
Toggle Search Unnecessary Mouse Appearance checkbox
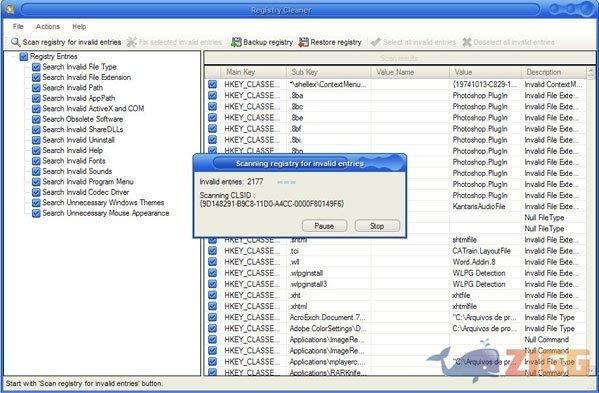(x=36, y=213)
